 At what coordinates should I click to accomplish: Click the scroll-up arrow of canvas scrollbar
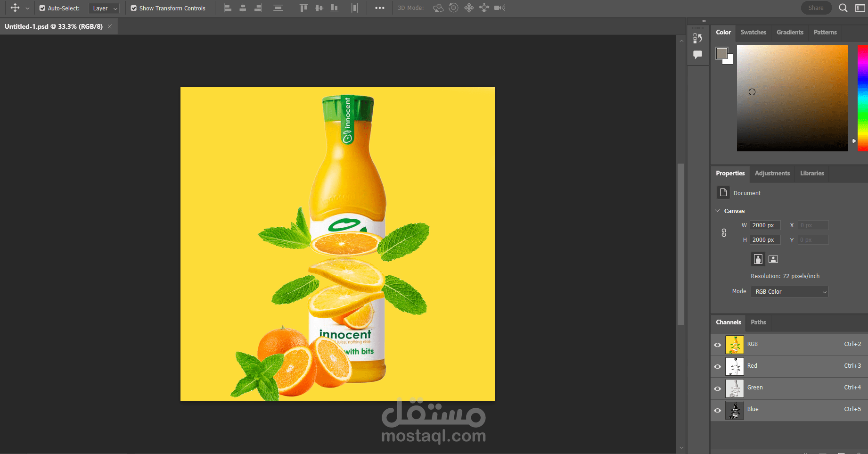(x=681, y=41)
